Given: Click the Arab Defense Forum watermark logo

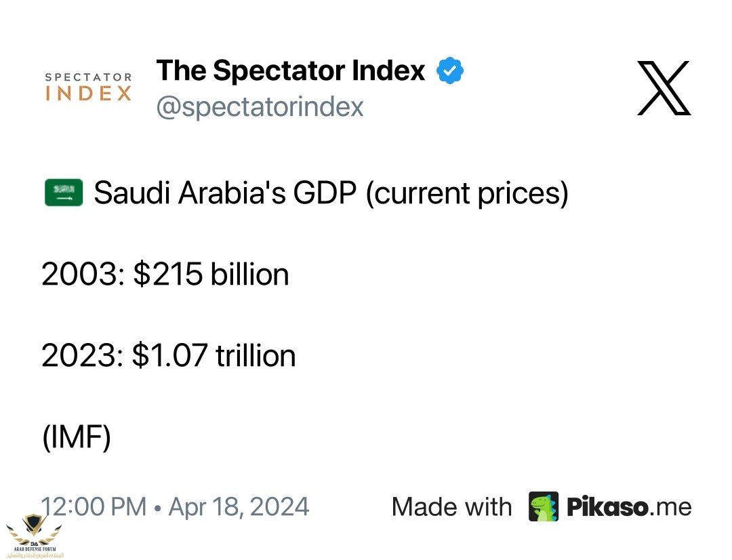Looking at the screenshot, I should pyautogui.click(x=34, y=536).
